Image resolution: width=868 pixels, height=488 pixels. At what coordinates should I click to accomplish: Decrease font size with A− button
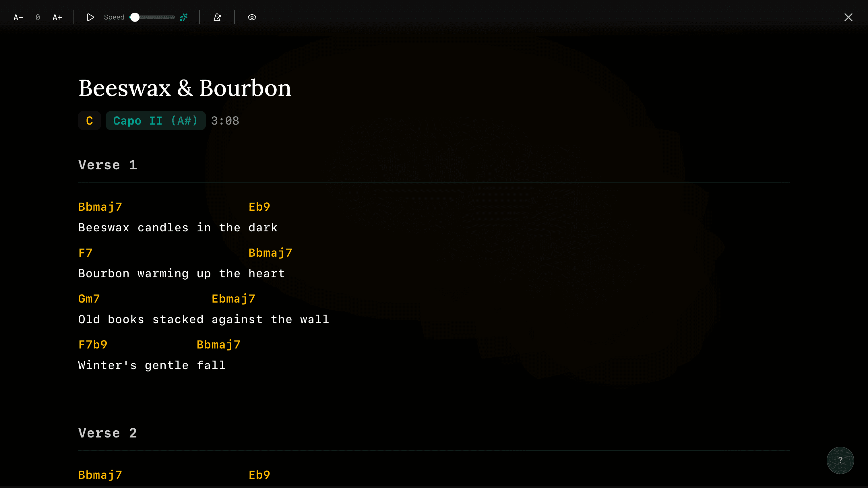(18, 18)
